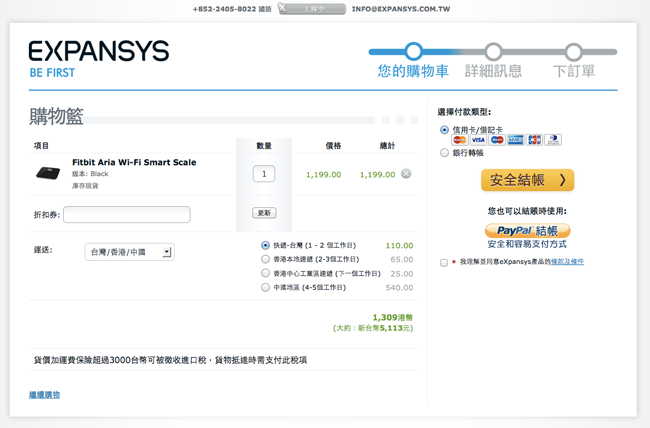This screenshot has height=428, width=650.
Task: Click the American Express card icon
Action: click(x=515, y=140)
